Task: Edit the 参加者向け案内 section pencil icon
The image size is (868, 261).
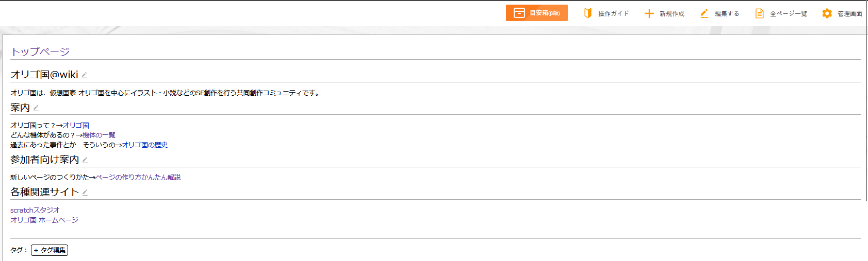Action: click(85, 160)
